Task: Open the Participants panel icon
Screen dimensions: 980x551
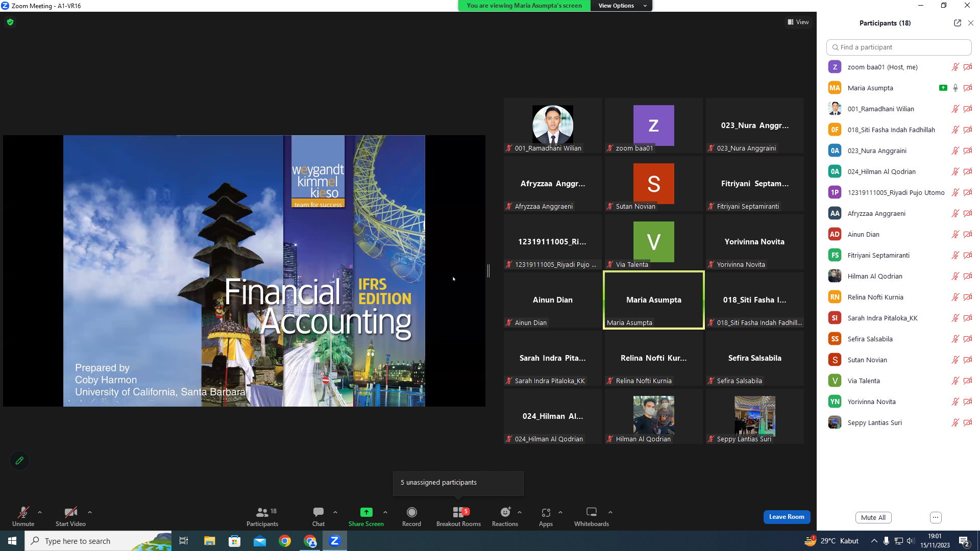Action: click(x=262, y=512)
